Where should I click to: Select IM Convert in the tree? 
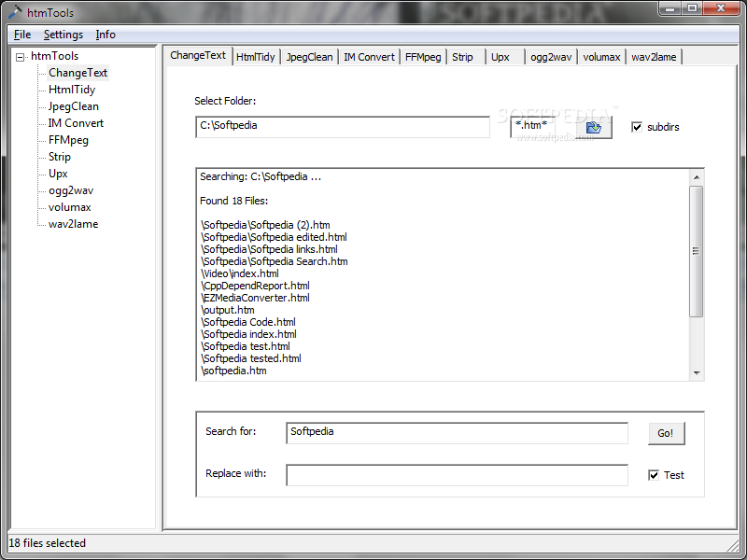pos(76,123)
